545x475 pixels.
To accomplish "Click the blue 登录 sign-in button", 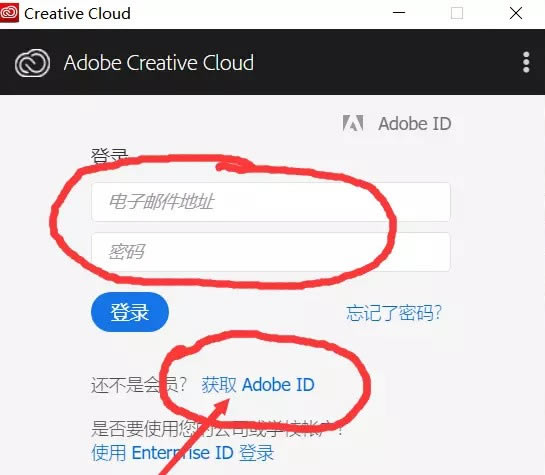I will (130, 312).
